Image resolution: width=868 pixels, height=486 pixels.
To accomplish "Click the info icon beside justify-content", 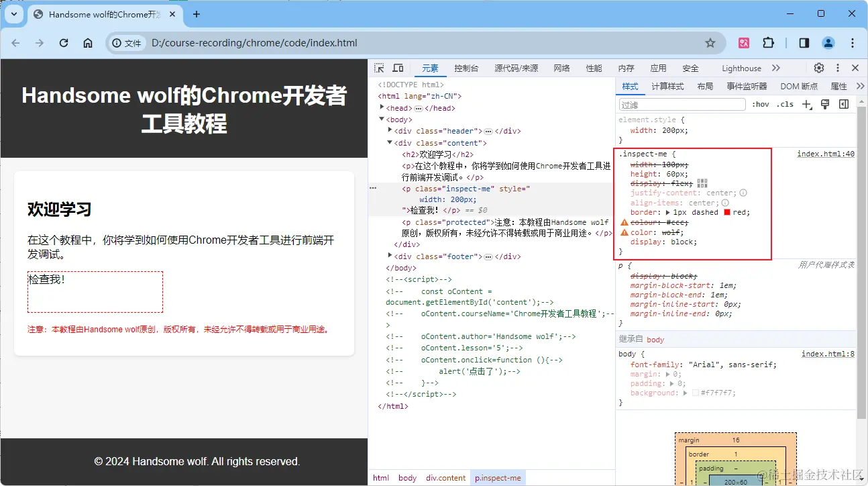I will pyautogui.click(x=743, y=193).
